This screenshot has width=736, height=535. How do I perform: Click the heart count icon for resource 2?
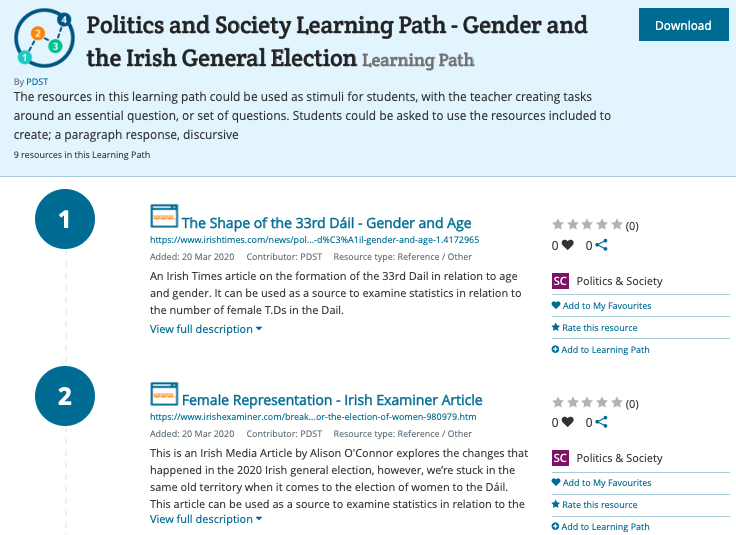coord(567,422)
